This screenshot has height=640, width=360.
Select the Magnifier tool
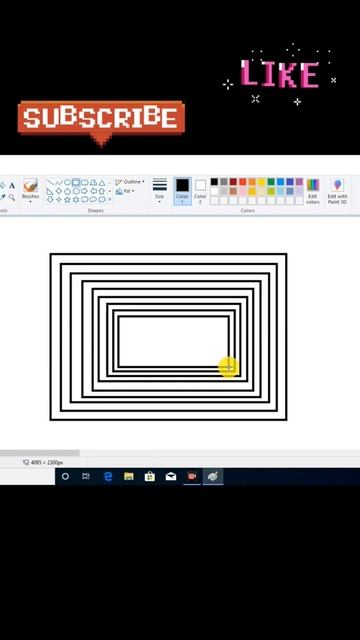click(x=12, y=198)
